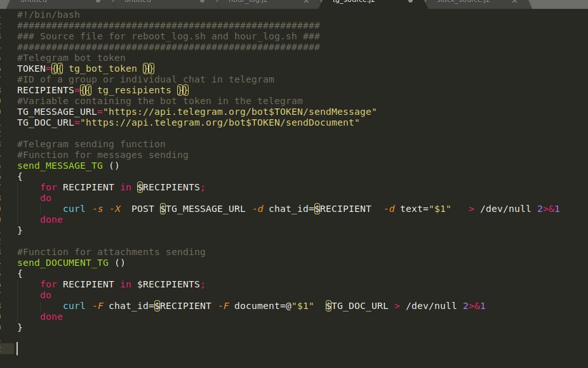This screenshot has width=588, height=368.
Task: Click the text="$1" argument
Action: (x=425, y=209)
